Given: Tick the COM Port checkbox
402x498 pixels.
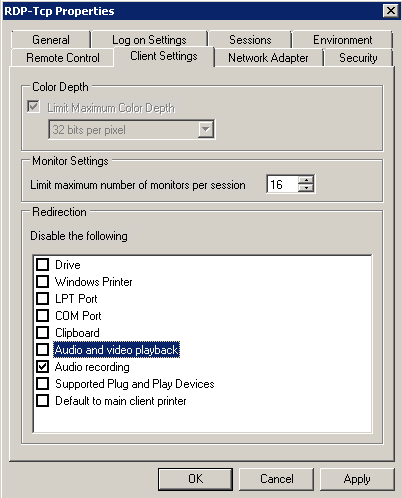Looking at the screenshot, I should [42, 316].
